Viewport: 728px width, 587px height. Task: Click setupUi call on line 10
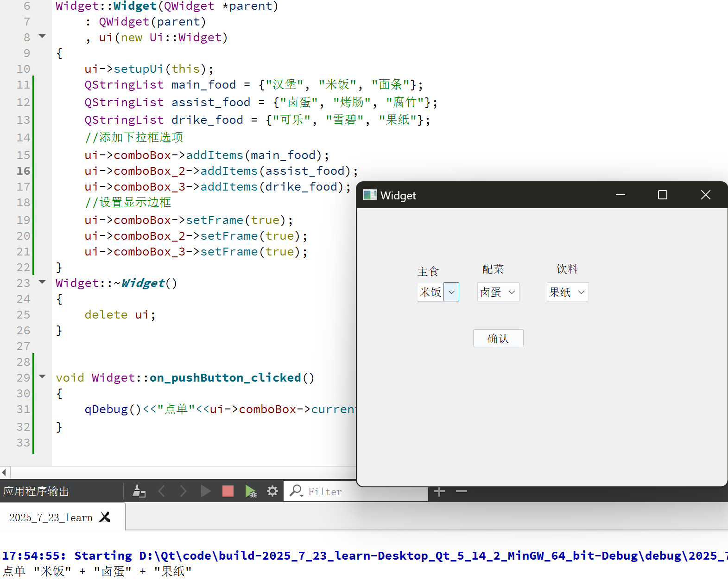point(149,69)
